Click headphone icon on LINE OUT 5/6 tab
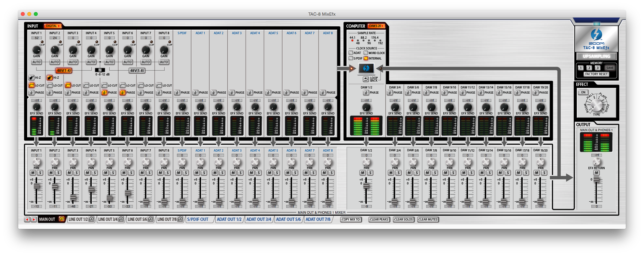Image resolution: width=644 pixels, height=255 pixels. pos(151,219)
